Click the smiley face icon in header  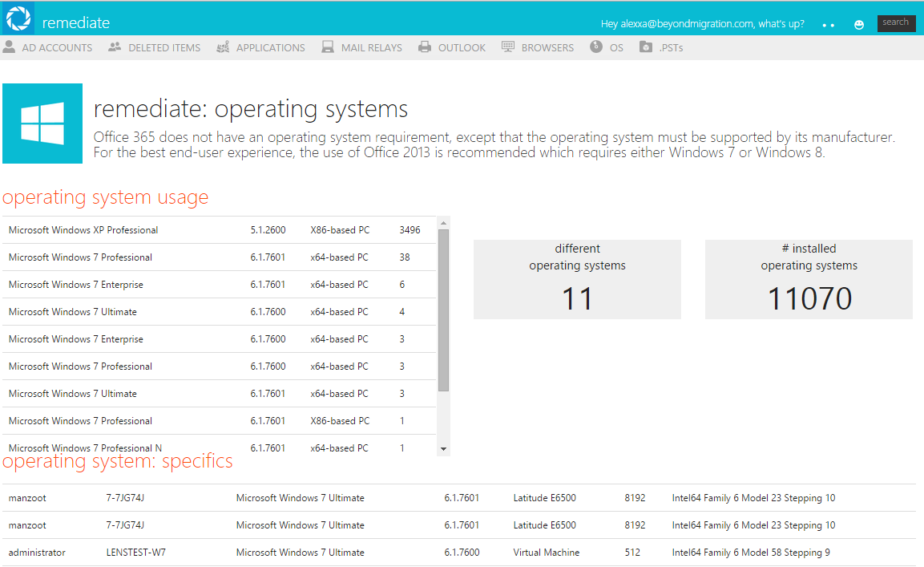click(859, 24)
